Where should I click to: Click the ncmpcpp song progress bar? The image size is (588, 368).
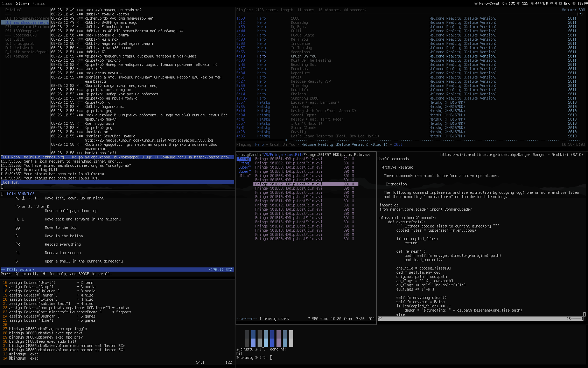pos(411,140)
